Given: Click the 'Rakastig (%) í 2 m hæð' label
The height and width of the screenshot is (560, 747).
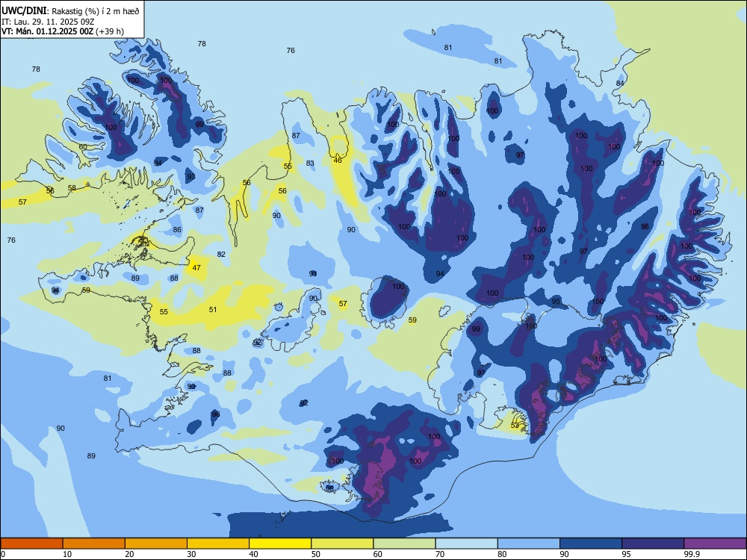Looking at the screenshot, I should (96, 11).
